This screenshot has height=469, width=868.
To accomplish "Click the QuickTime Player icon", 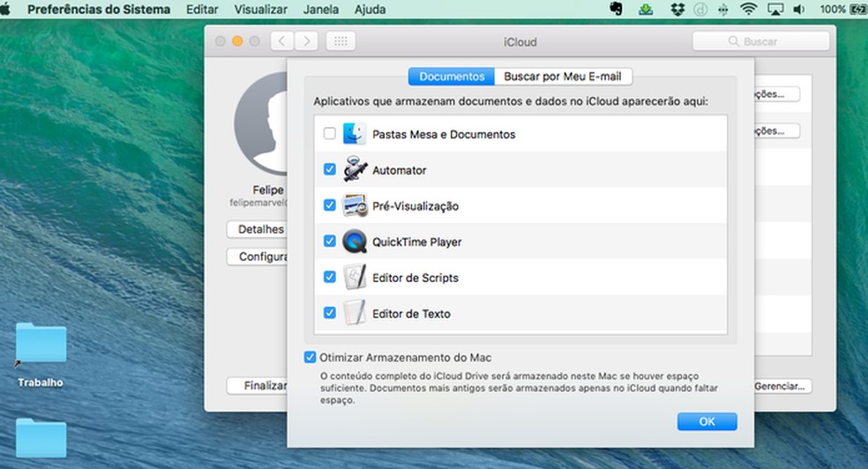I will (x=355, y=242).
